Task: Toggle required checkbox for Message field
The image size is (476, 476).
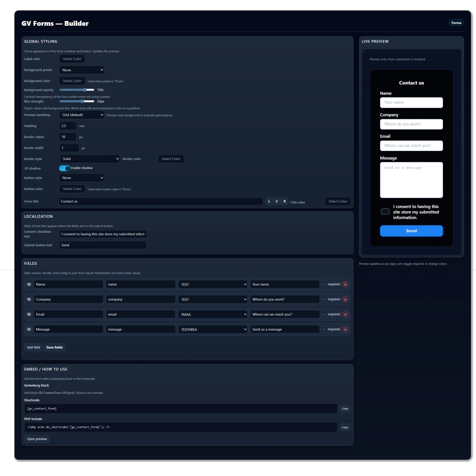Action: tap(324, 329)
